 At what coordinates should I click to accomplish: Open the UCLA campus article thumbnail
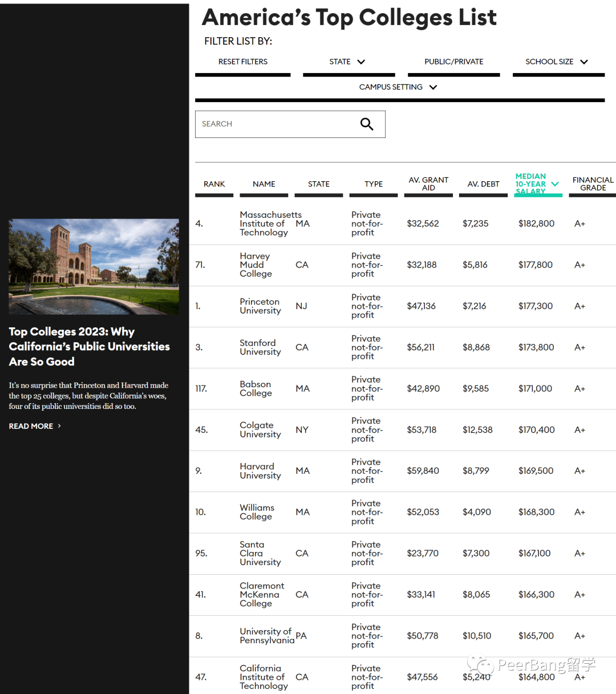point(94,266)
